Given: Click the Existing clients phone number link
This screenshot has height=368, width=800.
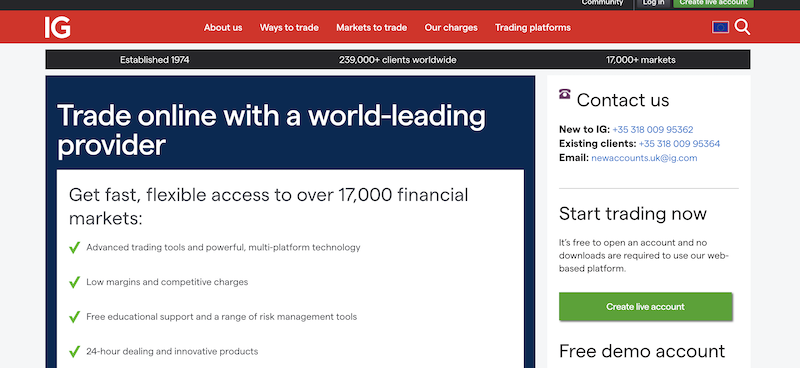Looking at the screenshot, I should click(x=679, y=144).
